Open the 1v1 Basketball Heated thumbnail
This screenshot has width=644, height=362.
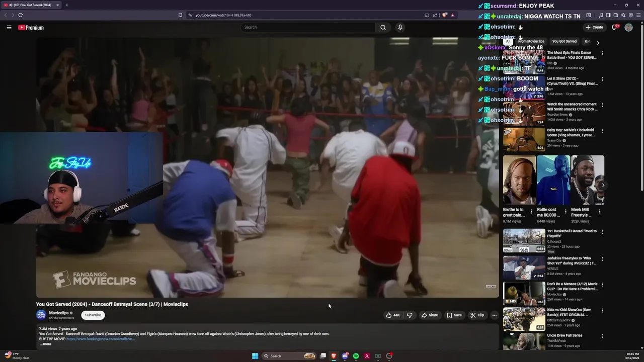524,240
